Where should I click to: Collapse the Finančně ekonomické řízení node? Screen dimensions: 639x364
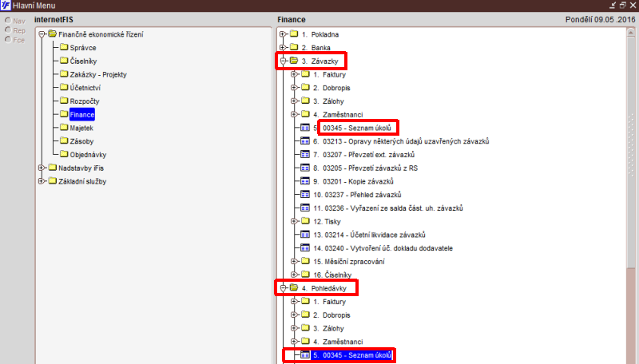(x=42, y=34)
